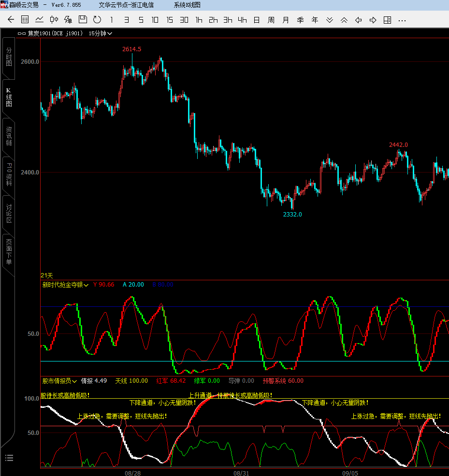449x476 pixels.
Task: Switch to the 资讯链 side tab
Action: (9, 136)
